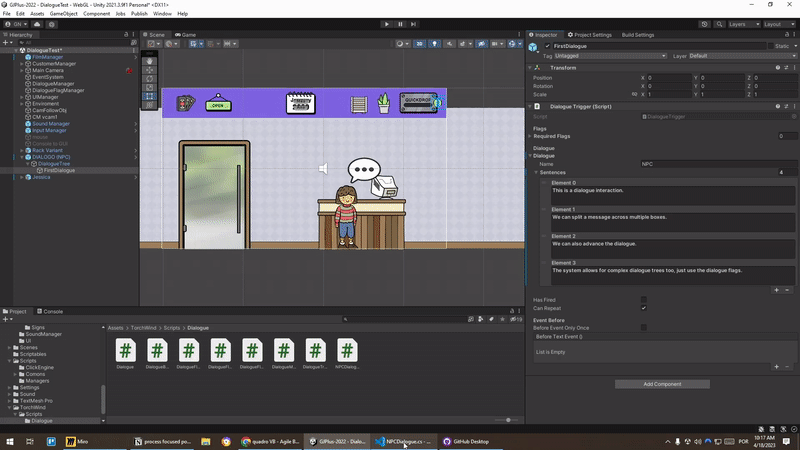800x450 pixels.
Task: Open the Layers dropdown
Action: tap(744, 24)
